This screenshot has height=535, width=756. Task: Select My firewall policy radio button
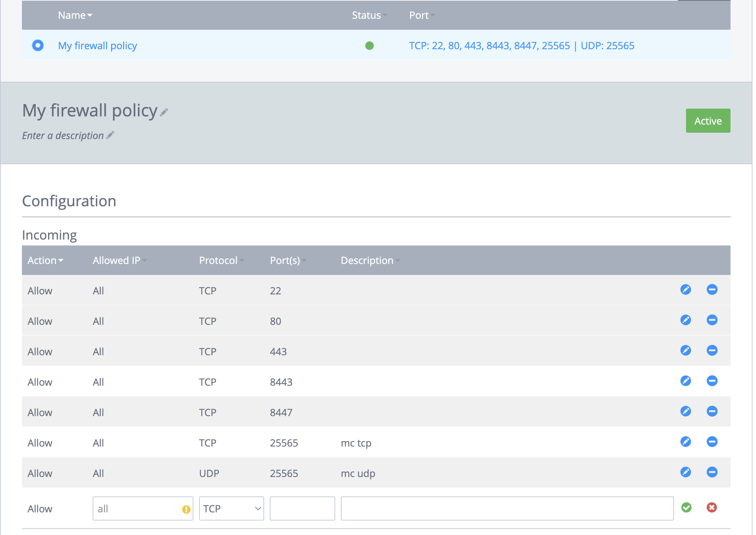click(38, 45)
